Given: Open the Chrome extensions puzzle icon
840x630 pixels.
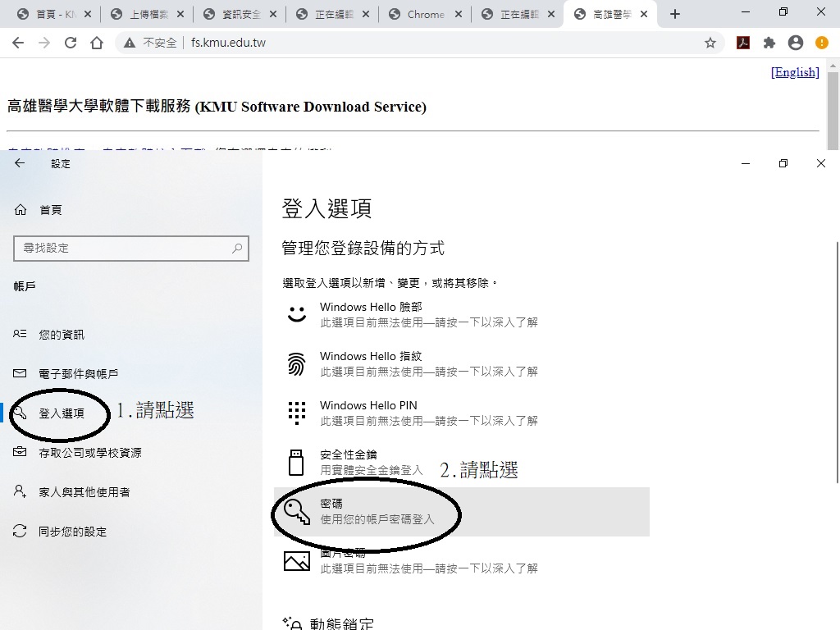Looking at the screenshot, I should pos(769,43).
